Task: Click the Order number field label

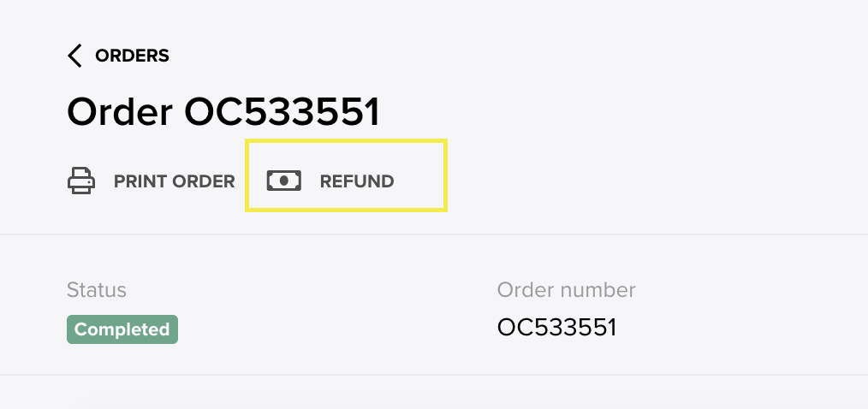Action: 567,290
